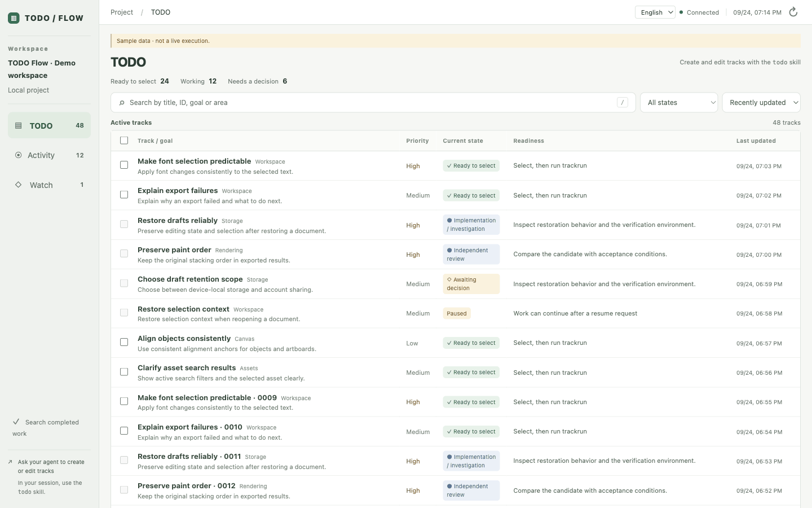Click Ask your agent to create or edit tracks
Viewport: 812px width, 508px height.
point(51,466)
